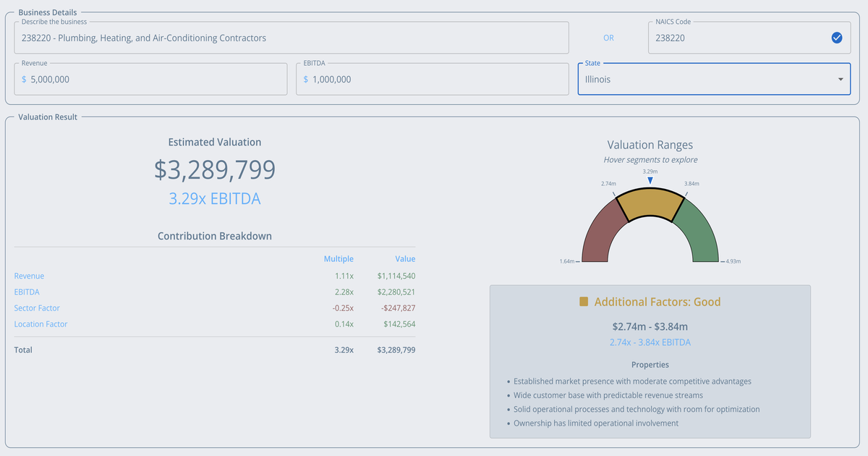Image resolution: width=868 pixels, height=456 pixels.
Task: Click the Properties subheading
Action: coord(650,365)
